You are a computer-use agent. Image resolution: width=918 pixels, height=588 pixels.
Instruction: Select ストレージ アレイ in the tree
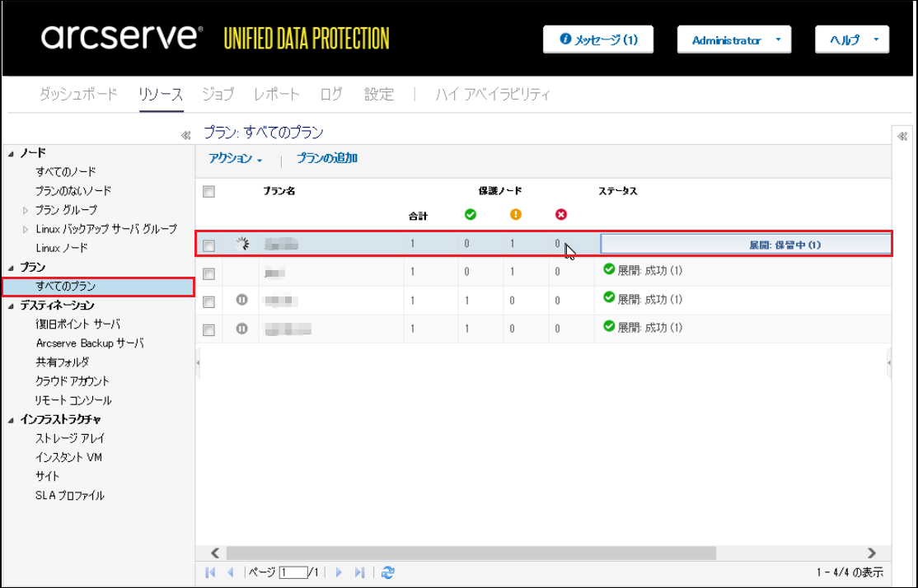70,438
